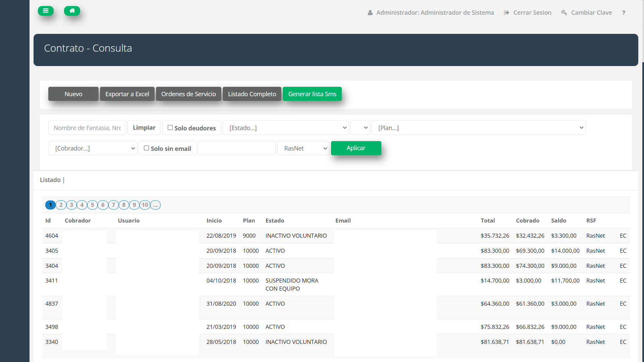Click the Limpiar button
This screenshot has width=644, height=362.
[144, 128]
